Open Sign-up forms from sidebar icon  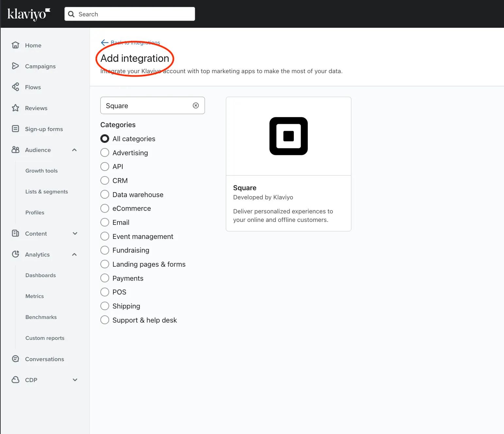[15, 129]
